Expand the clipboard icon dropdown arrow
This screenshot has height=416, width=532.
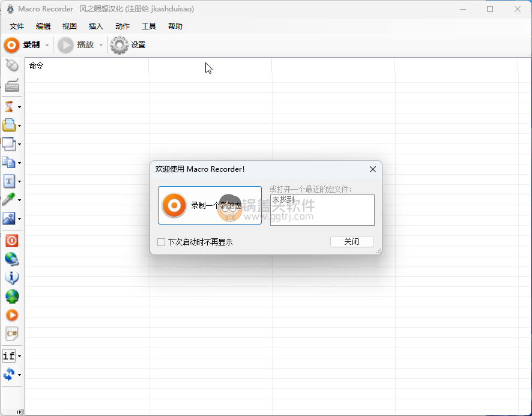(x=20, y=126)
